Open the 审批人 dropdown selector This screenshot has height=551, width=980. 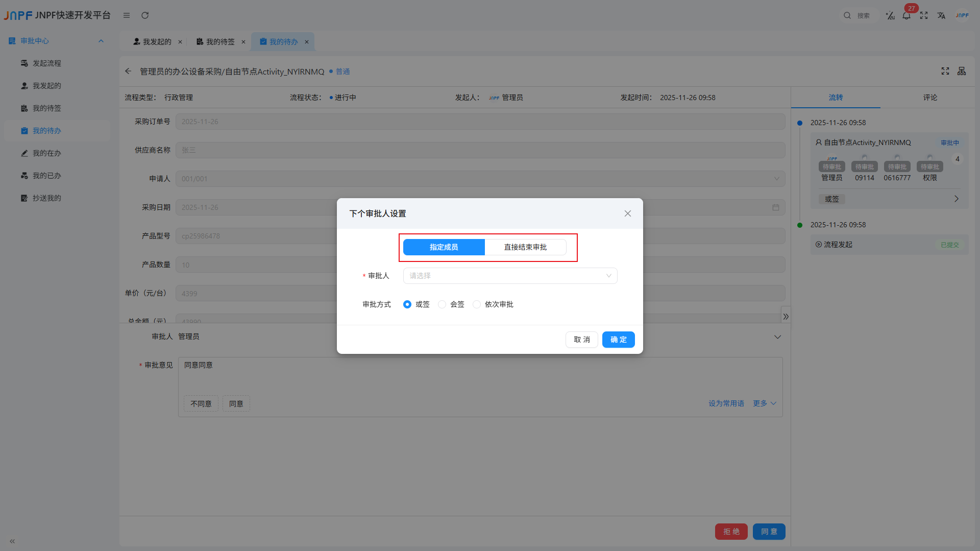pos(510,276)
